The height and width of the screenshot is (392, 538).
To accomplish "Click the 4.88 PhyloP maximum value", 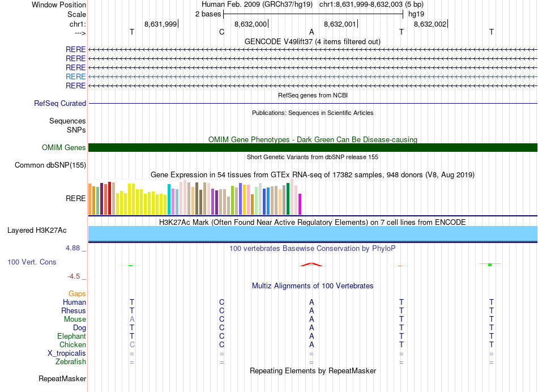I will pyautogui.click(x=72, y=248).
